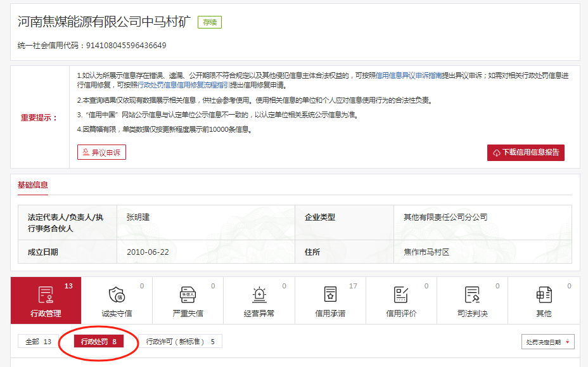This screenshot has width=588, height=367.
Task: Expand the 处罚决定日期 sort dropdown
Action: pos(547,342)
